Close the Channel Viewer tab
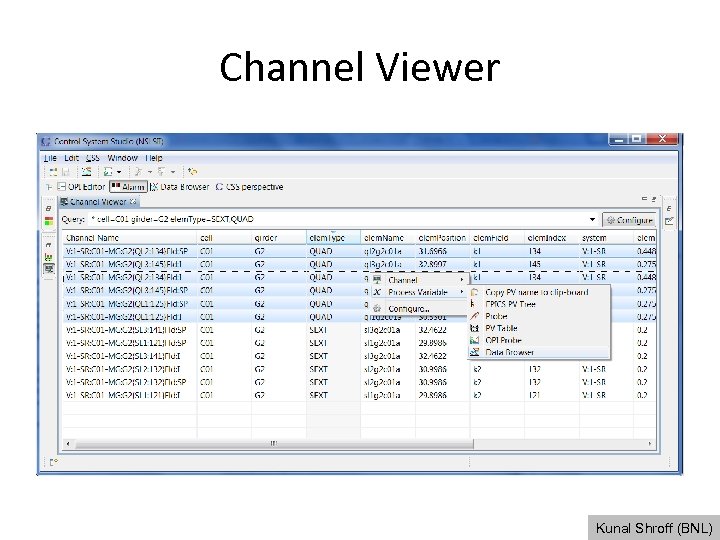Screen dimensions: 720x540 click(133, 202)
